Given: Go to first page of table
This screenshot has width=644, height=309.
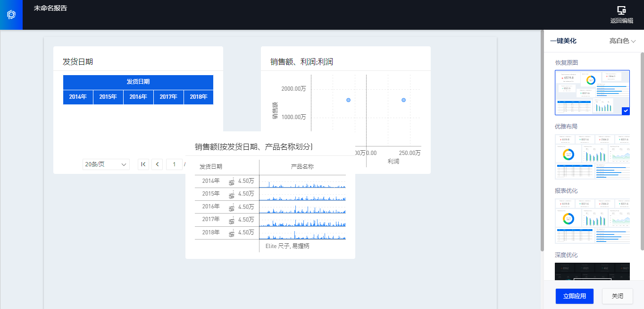Looking at the screenshot, I should pos(143,164).
